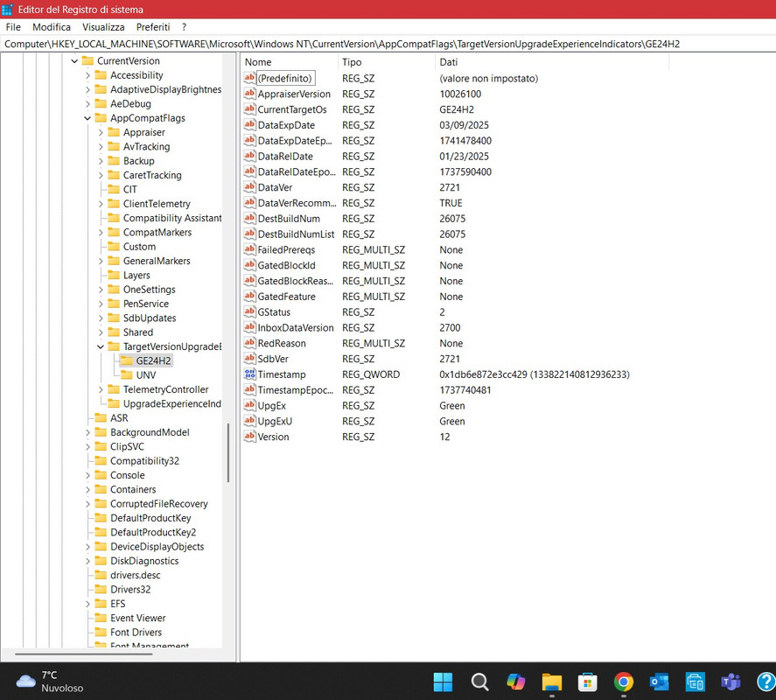The height and width of the screenshot is (700, 776).
Task: Expand the OneSettings key
Action: point(101,290)
